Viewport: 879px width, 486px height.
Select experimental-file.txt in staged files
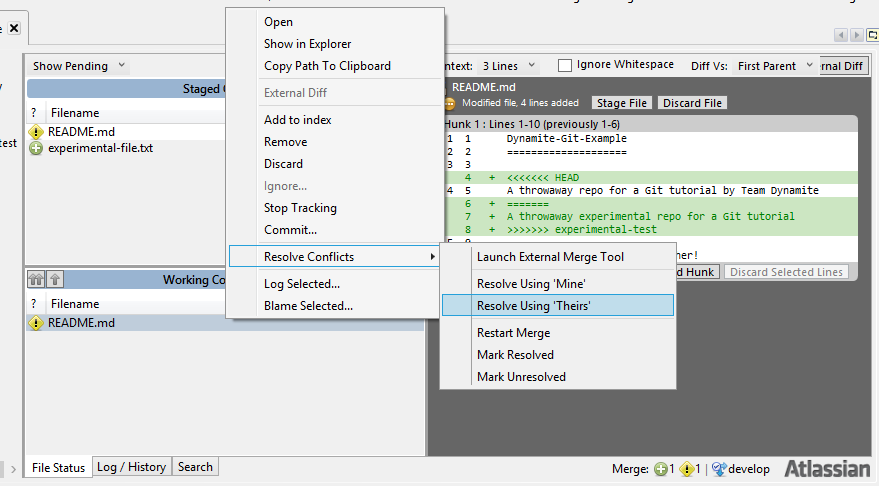click(100, 148)
